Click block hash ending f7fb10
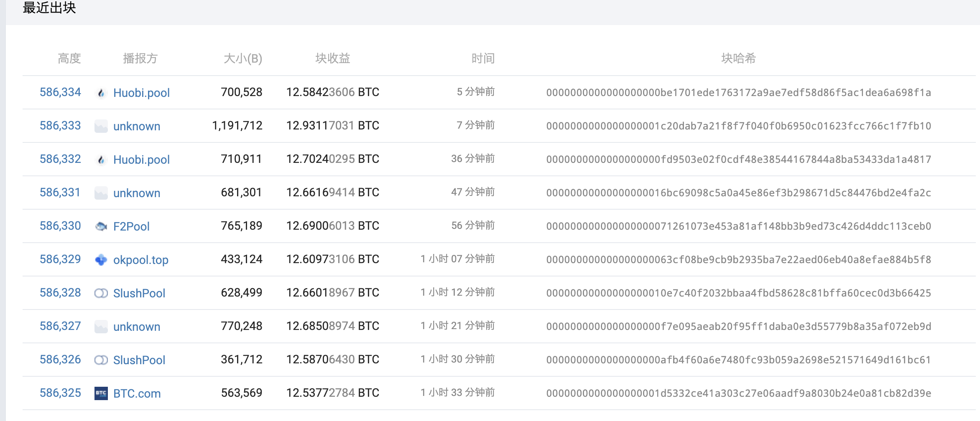 pos(739,126)
